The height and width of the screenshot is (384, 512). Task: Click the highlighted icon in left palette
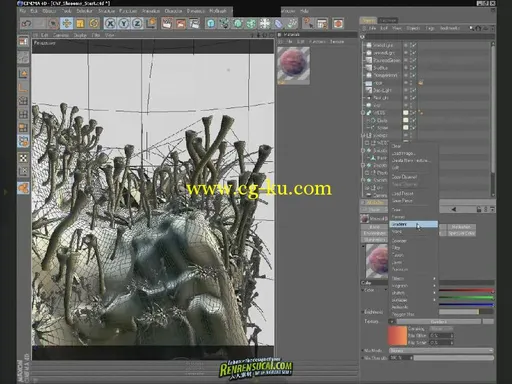[23, 141]
